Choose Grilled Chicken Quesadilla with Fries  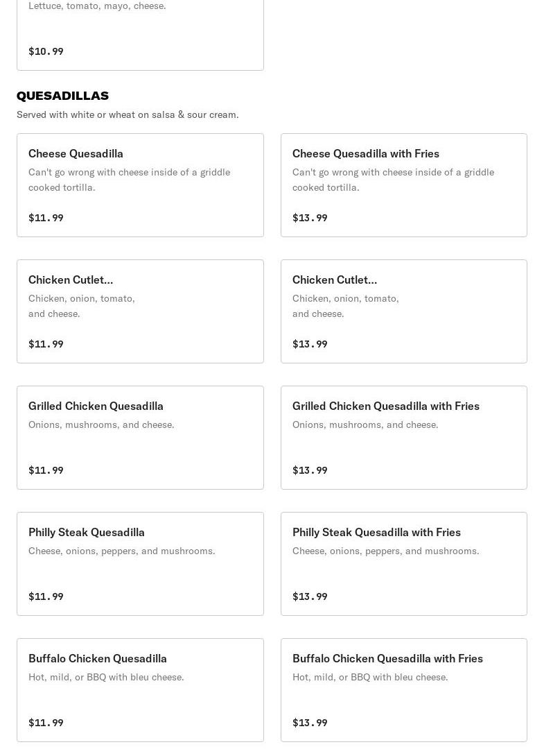pyautogui.click(x=404, y=438)
